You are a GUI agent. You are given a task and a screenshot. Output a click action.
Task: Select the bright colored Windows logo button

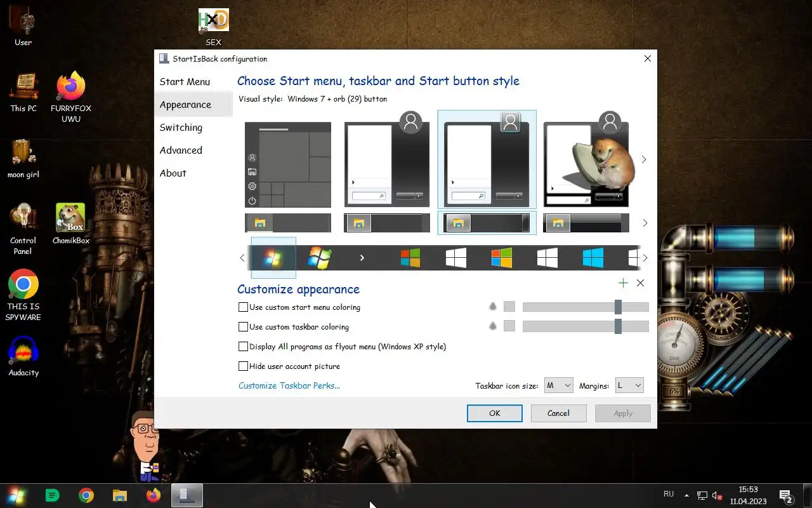click(x=502, y=258)
